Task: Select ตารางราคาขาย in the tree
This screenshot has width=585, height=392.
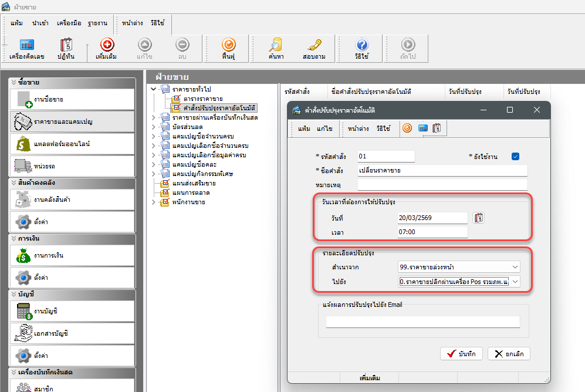Action: coord(202,99)
